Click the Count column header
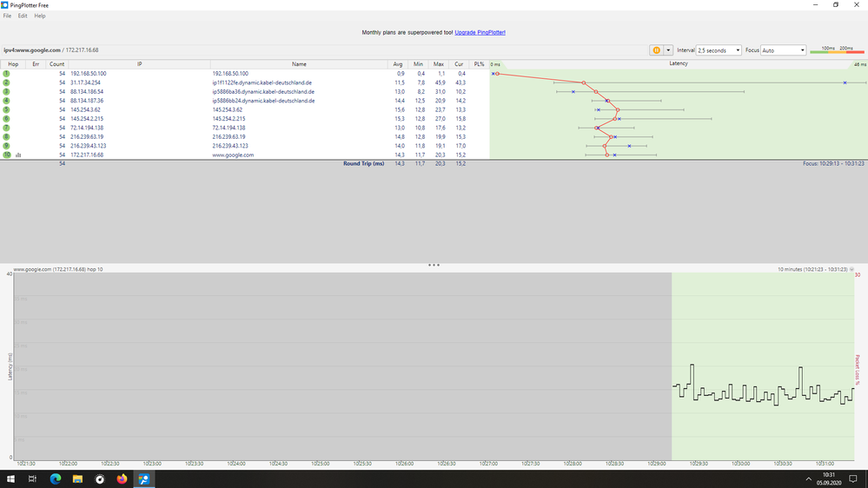This screenshot has height=488, width=868. point(56,64)
